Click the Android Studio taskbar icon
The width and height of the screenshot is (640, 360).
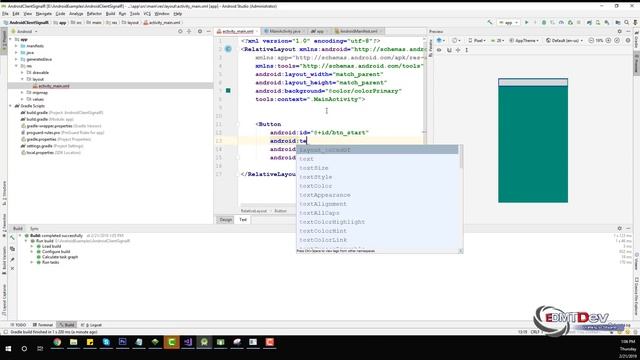pos(204,342)
